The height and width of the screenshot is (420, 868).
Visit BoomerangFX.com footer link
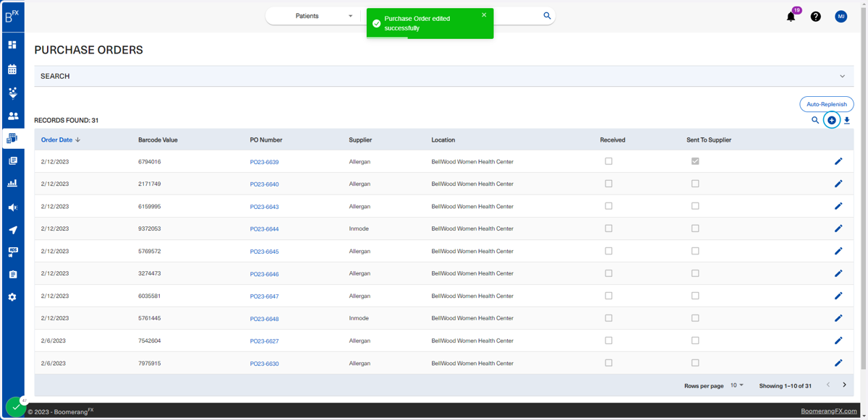[x=829, y=411]
